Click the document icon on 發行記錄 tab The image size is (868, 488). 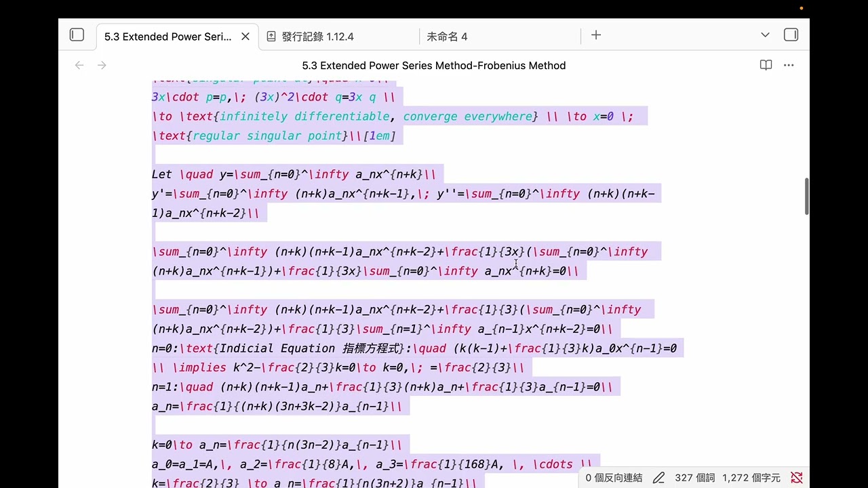[x=271, y=37]
